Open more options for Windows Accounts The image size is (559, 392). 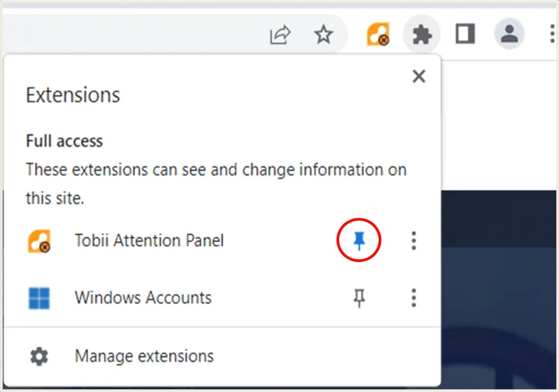coord(414,298)
